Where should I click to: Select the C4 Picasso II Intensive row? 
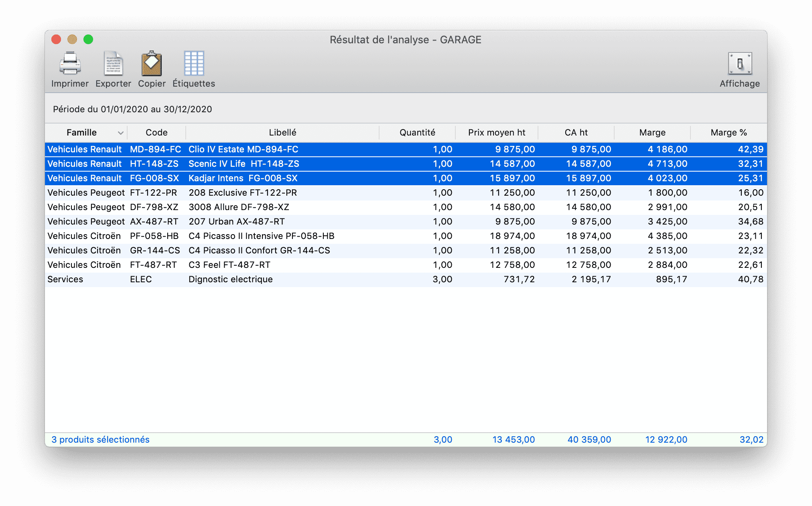(406, 236)
